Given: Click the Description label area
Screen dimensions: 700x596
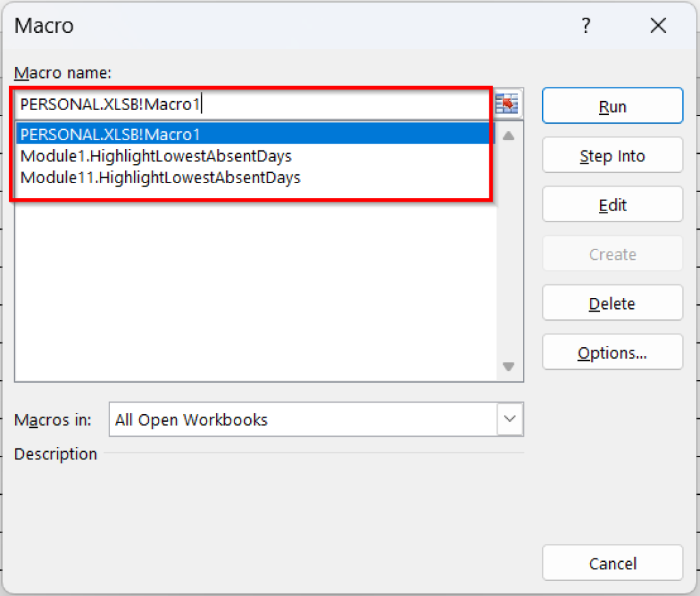Looking at the screenshot, I should (55, 454).
